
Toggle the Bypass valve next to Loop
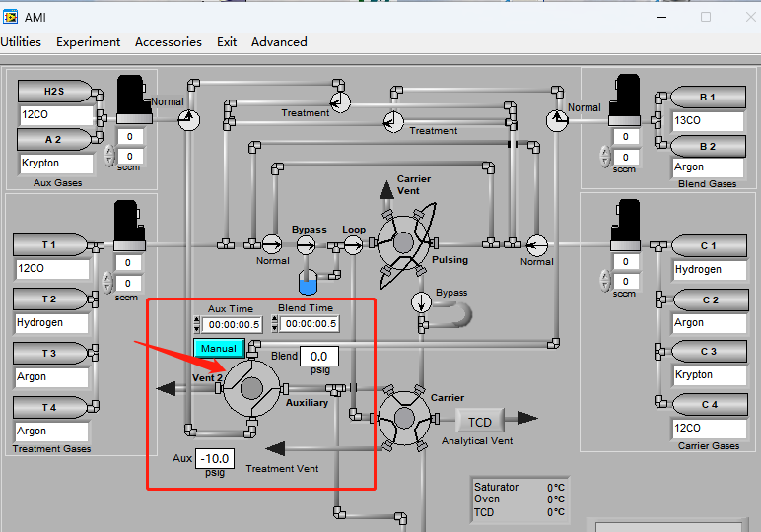(x=306, y=244)
